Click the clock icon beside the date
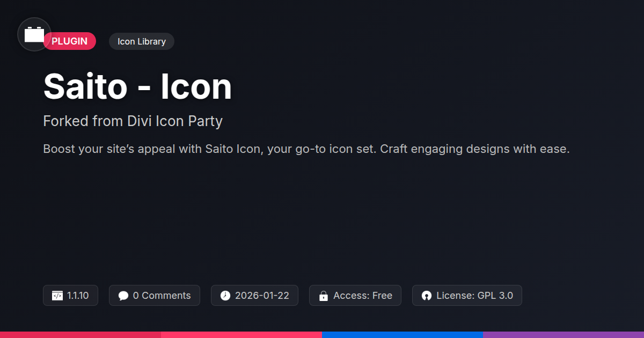The height and width of the screenshot is (338, 644). click(225, 296)
